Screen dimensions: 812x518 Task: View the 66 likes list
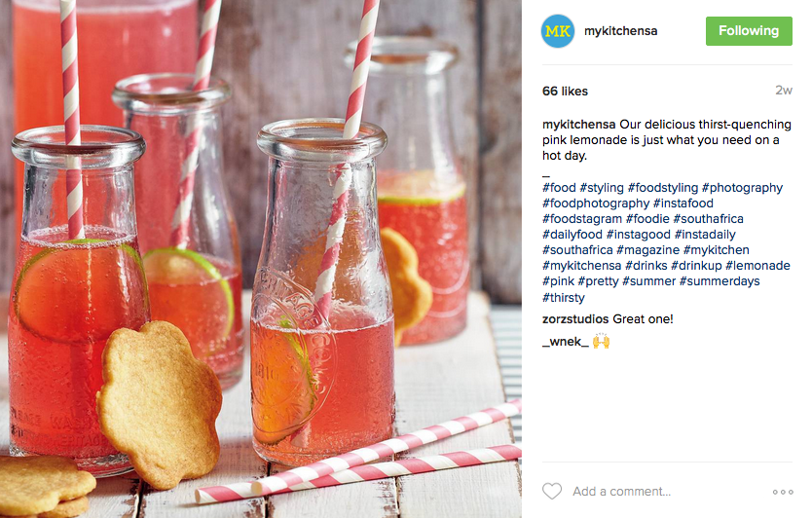(x=565, y=92)
